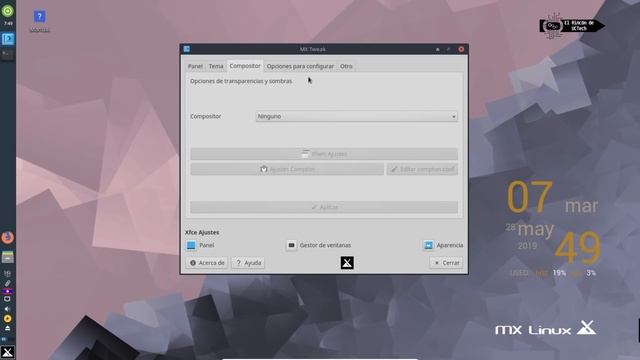Open the Panel tab in MX Tweak
Image resolution: width=640 pixels, height=360 pixels.
(195, 66)
